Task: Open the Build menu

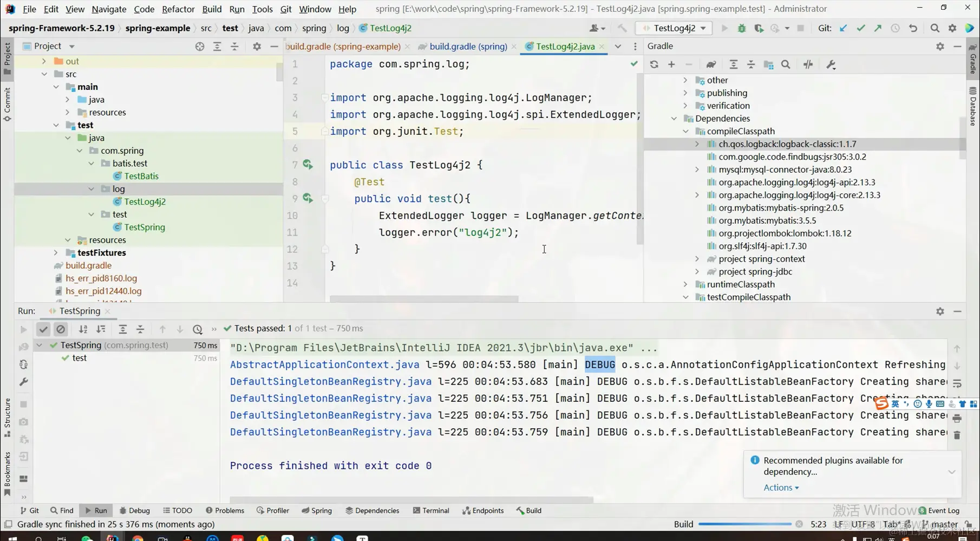Action: point(212,9)
